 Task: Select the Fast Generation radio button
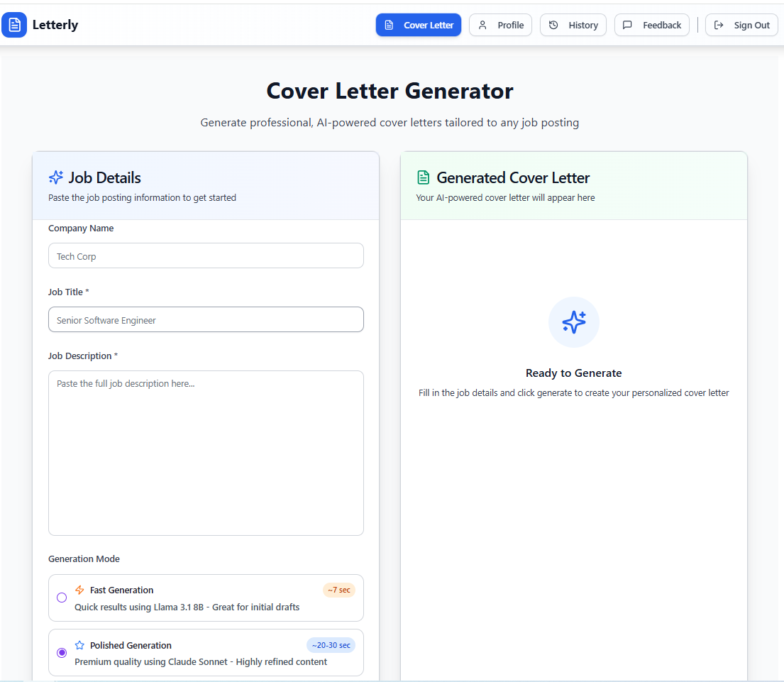[62, 598]
